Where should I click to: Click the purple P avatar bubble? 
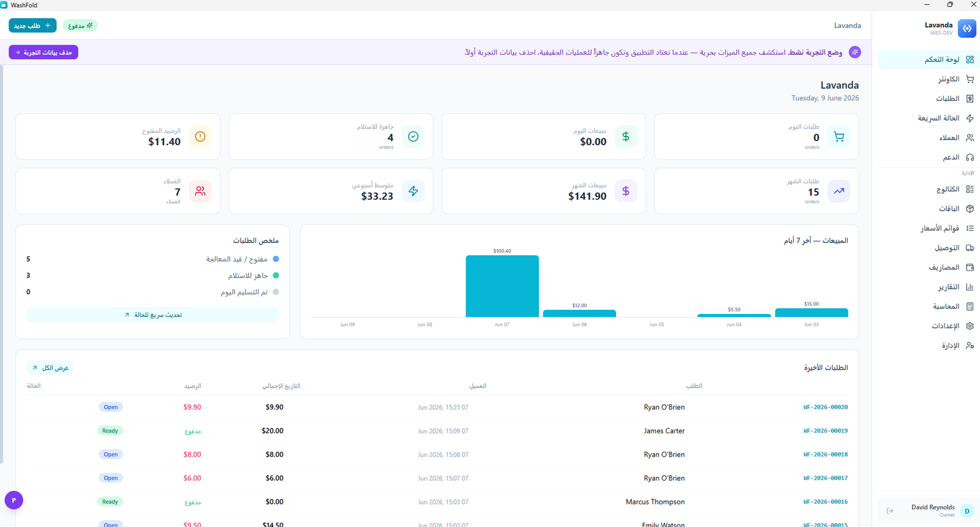click(14, 500)
